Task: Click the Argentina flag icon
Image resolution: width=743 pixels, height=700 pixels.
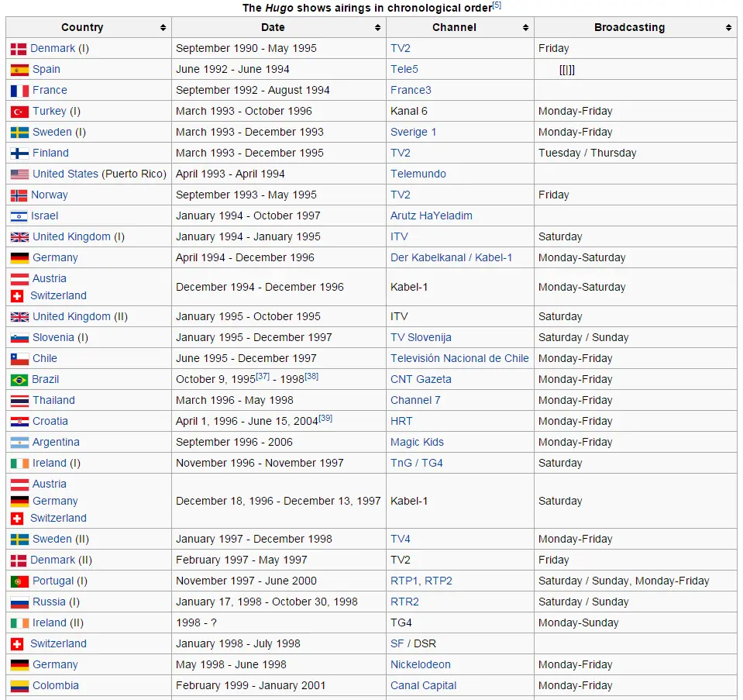Action: [19, 443]
